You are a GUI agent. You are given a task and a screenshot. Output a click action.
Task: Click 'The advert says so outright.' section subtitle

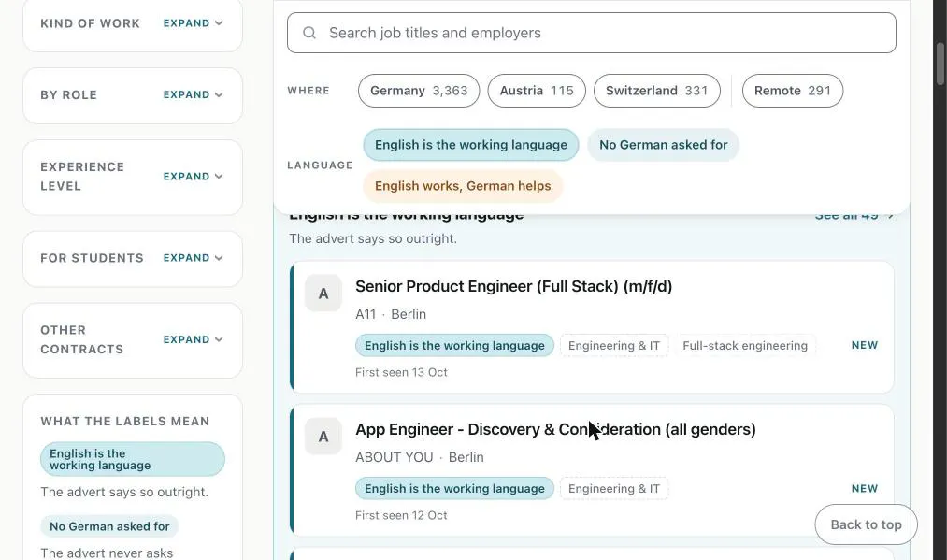373,238
